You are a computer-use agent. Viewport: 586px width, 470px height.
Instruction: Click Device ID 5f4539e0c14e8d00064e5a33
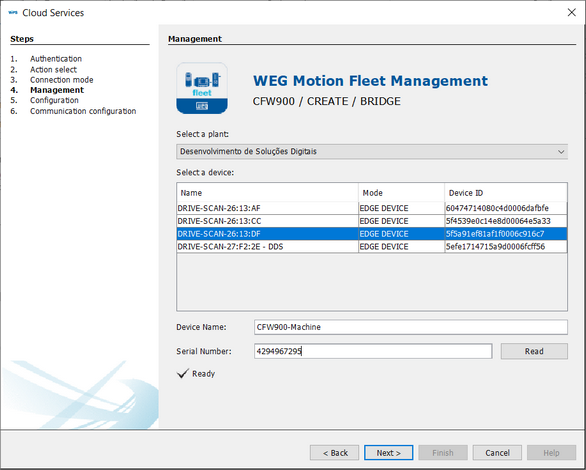click(498, 221)
